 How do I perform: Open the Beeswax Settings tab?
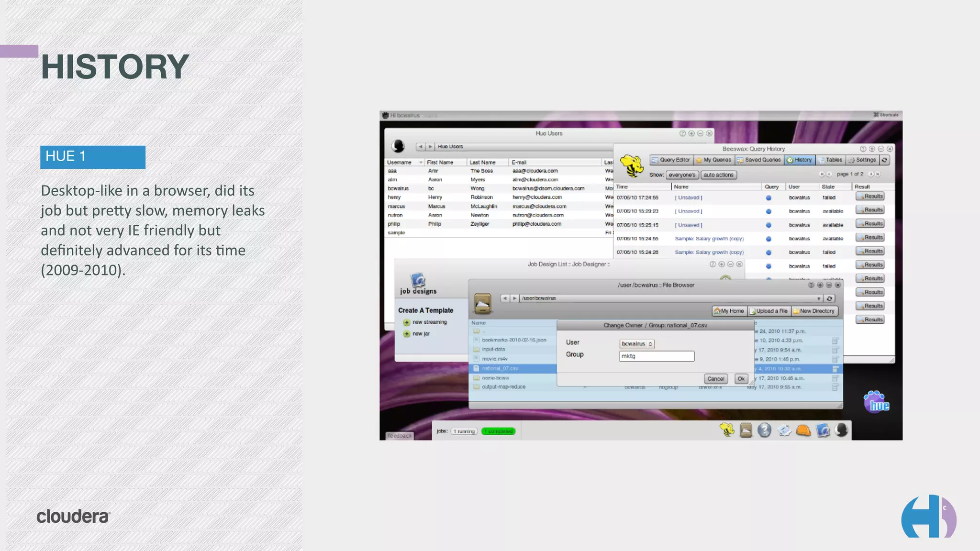pos(862,160)
